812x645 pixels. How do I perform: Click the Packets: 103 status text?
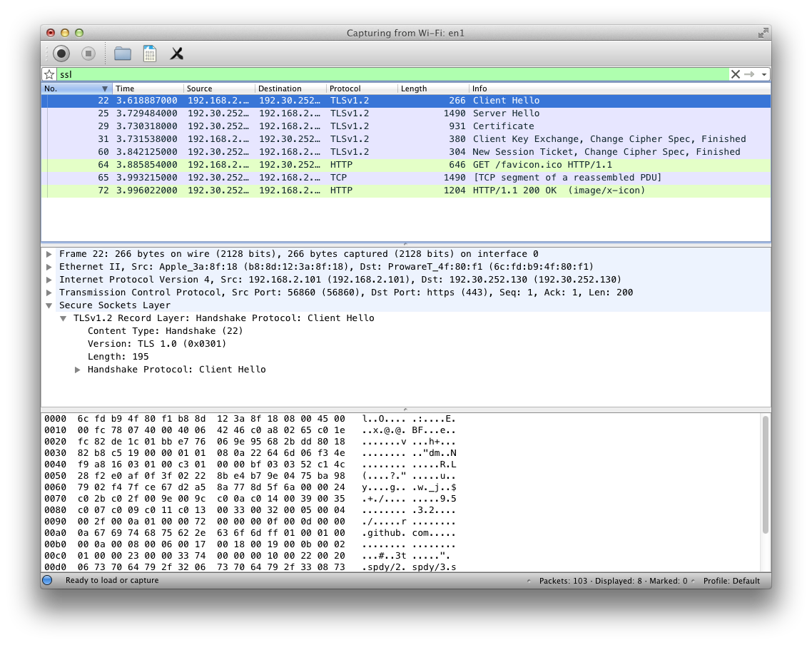point(564,581)
